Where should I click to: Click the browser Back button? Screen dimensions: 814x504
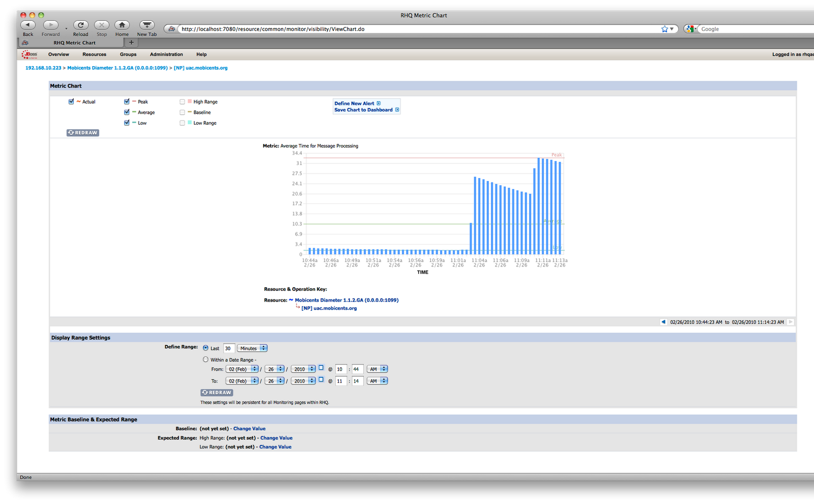[x=28, y=25]
